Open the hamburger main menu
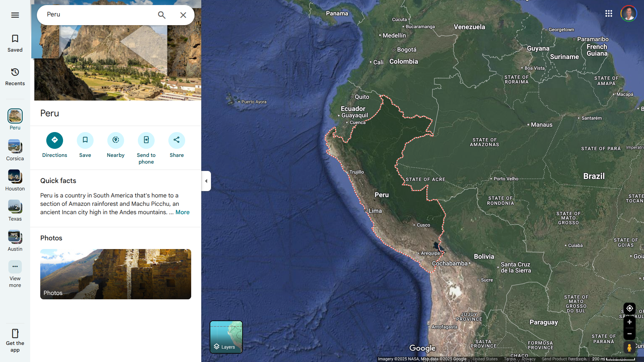Image resolution: width=644 pixels, height=362 pixels. [x=15, y=15]
